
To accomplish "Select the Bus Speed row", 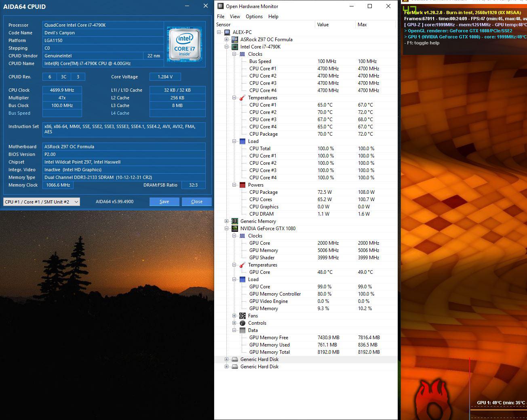I will (x=306, y=61).
